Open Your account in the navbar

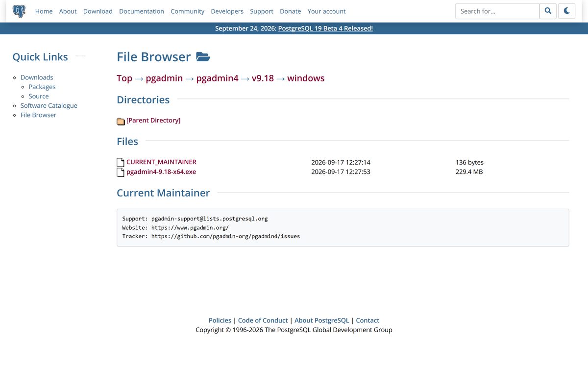click(x=327, y=11)
